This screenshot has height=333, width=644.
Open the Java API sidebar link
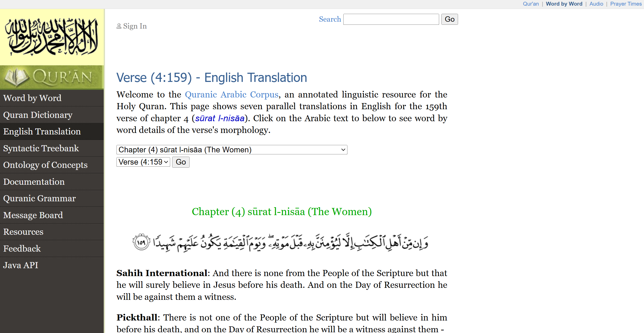[21, 265]
